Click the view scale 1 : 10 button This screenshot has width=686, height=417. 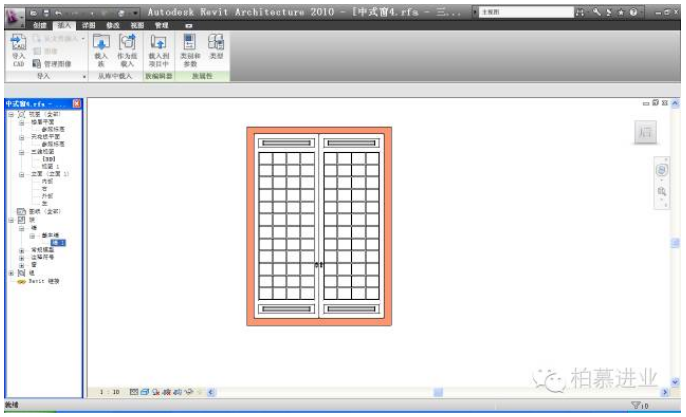109,392
